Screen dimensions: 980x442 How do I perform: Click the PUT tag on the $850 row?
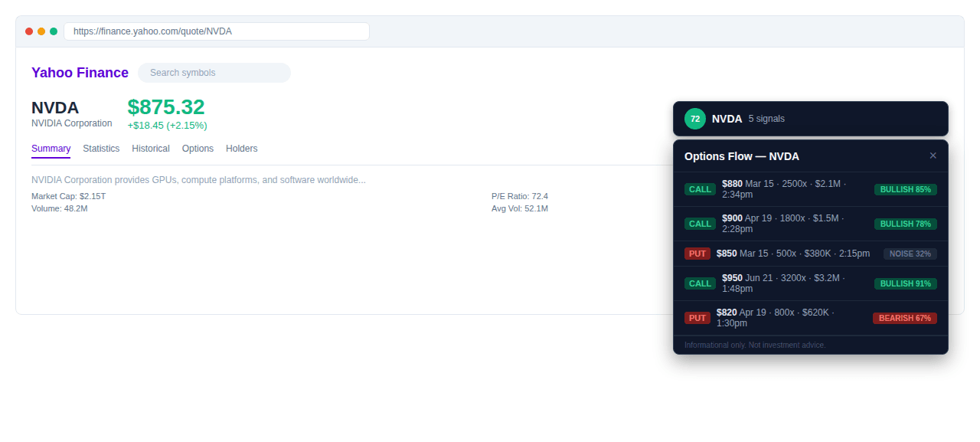point(697,254)
